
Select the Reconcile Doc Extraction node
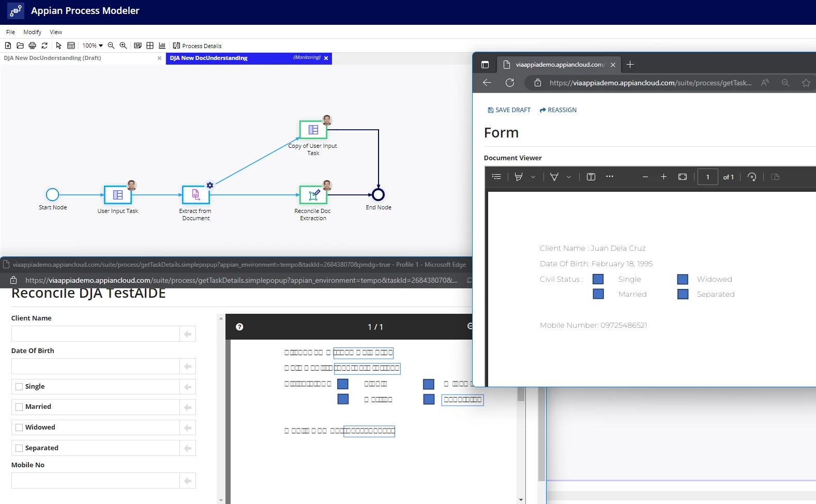pyautogui.click(x=313, y=195)
